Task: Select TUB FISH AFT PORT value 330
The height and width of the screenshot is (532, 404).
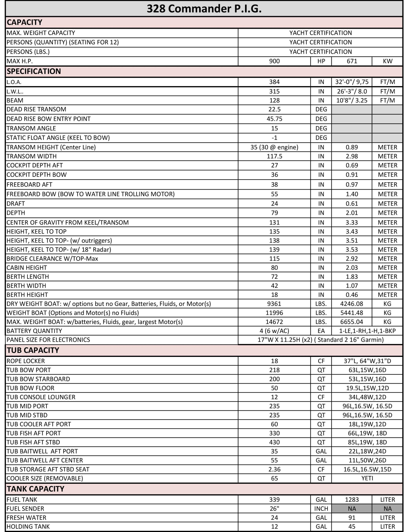Action: pos(274,433)
